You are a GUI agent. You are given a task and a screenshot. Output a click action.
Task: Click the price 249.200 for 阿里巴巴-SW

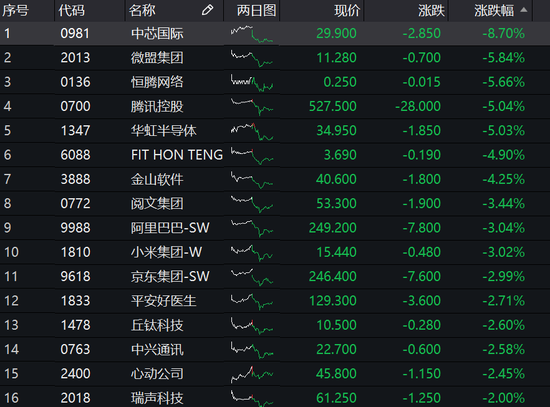pyautogui.click(x=333, y=228)
